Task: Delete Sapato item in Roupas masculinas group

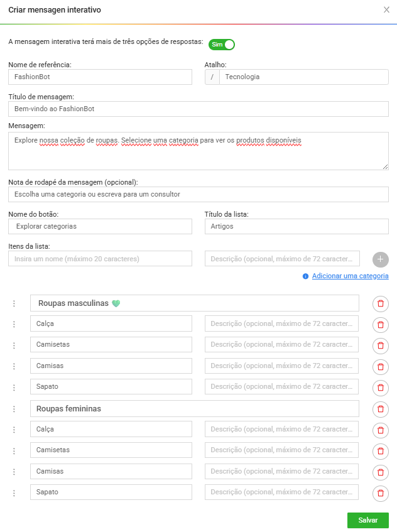Action: click(381, 388)
